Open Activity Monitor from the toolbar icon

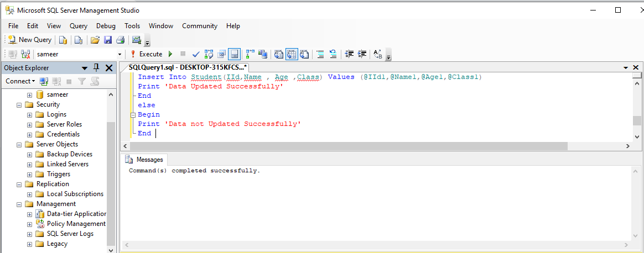pos(136,40)
